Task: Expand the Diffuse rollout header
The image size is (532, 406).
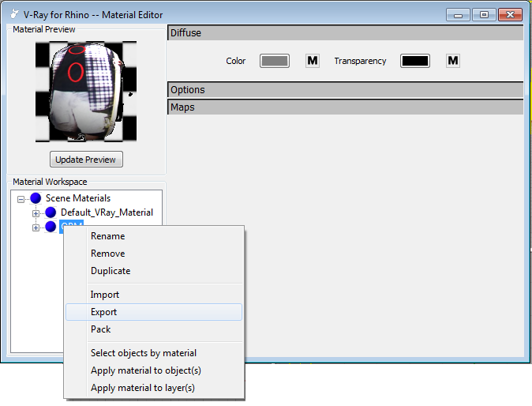Action: [346, 33]
